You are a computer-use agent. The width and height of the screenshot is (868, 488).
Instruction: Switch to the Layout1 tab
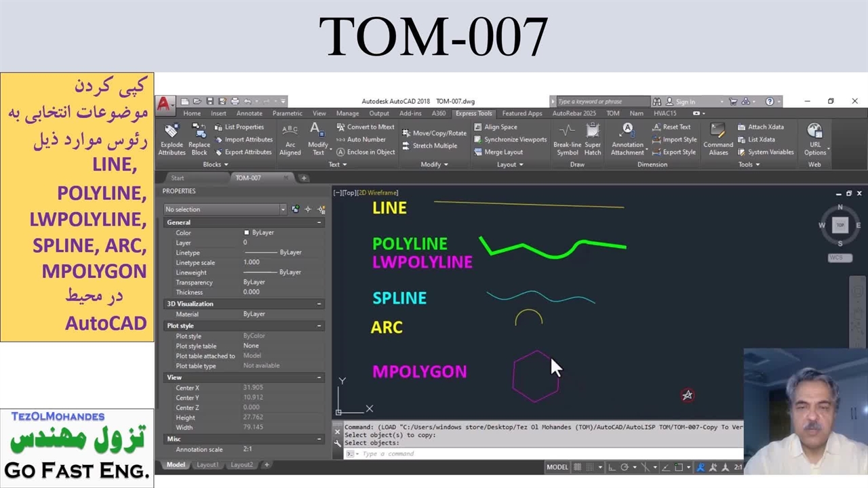click(207, 465)
